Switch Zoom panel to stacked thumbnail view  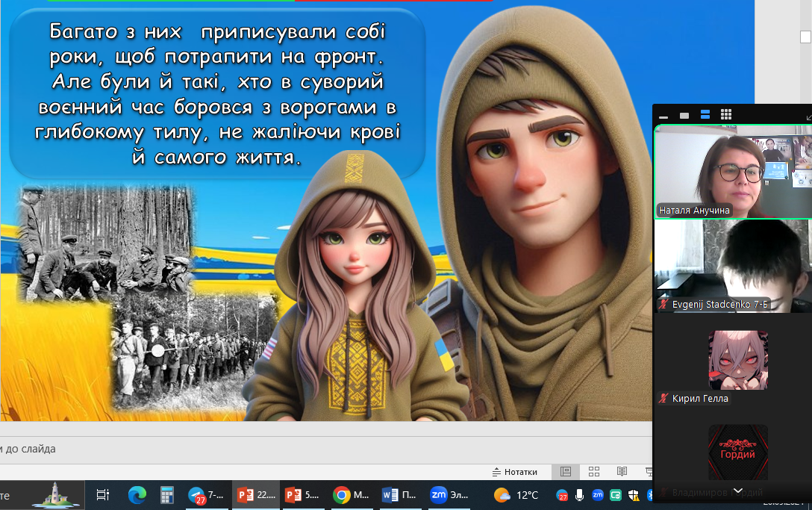(705, 115)
